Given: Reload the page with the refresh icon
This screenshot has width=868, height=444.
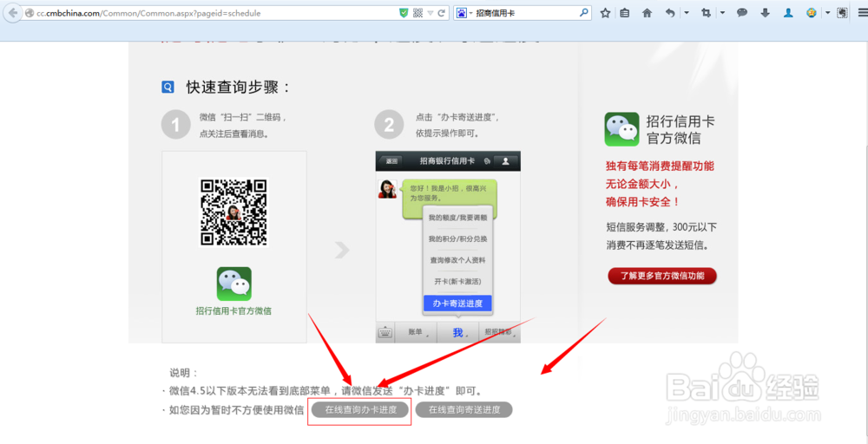Looking at the screenshot, I should pos(442,13).
